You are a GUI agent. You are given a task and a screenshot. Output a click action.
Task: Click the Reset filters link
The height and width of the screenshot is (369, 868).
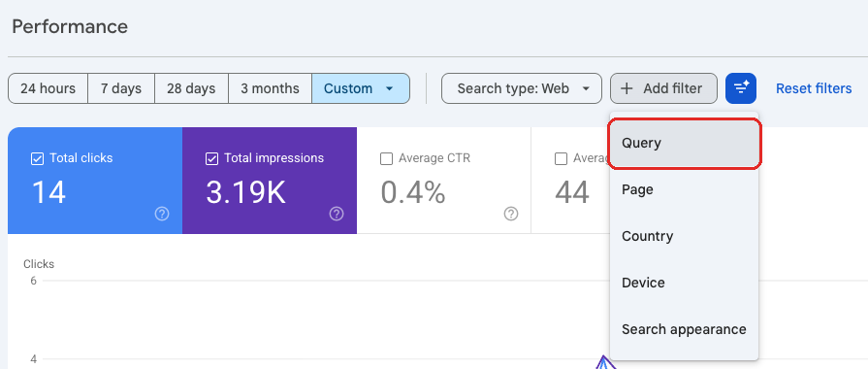[x=814, y=88]
